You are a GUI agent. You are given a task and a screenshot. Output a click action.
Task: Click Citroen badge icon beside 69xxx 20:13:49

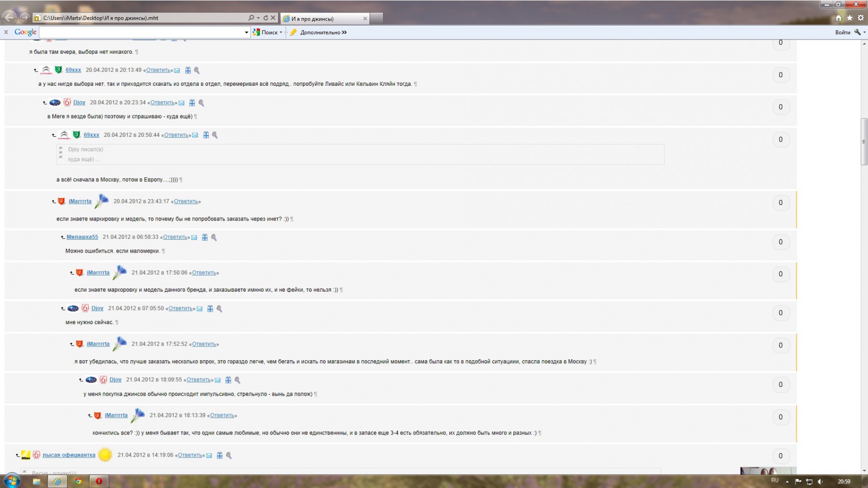(x=46, y=70)
